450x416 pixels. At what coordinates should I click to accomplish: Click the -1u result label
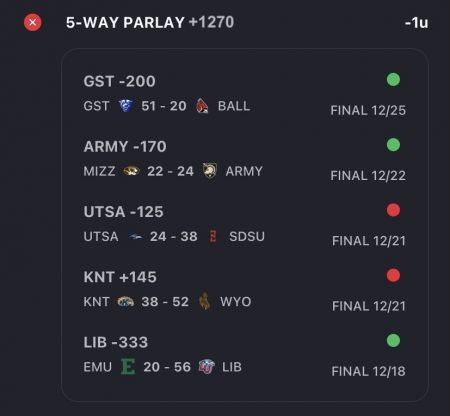coord(416,23)
